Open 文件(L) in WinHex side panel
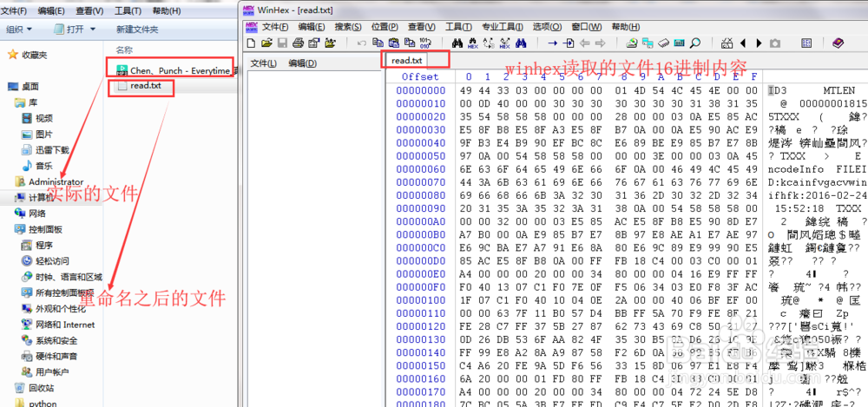Image resolution: width=868 pixels, height=407 pixels. coord(264,63)
